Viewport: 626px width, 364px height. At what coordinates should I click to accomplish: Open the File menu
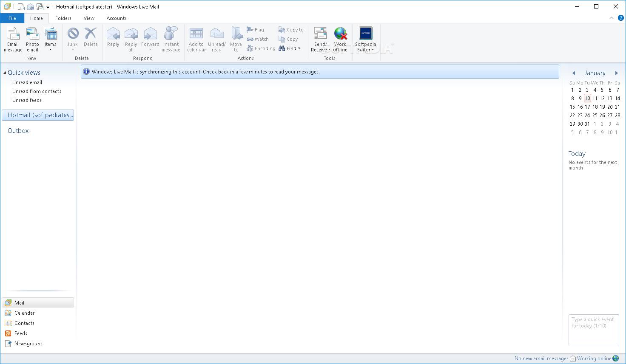pos(12,18)
